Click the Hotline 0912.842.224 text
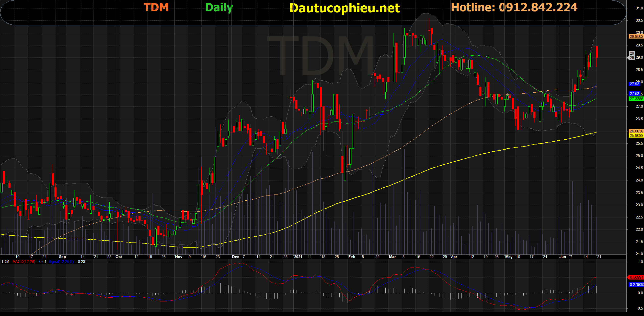Screen dimensions: 644x316 (514, 7)
